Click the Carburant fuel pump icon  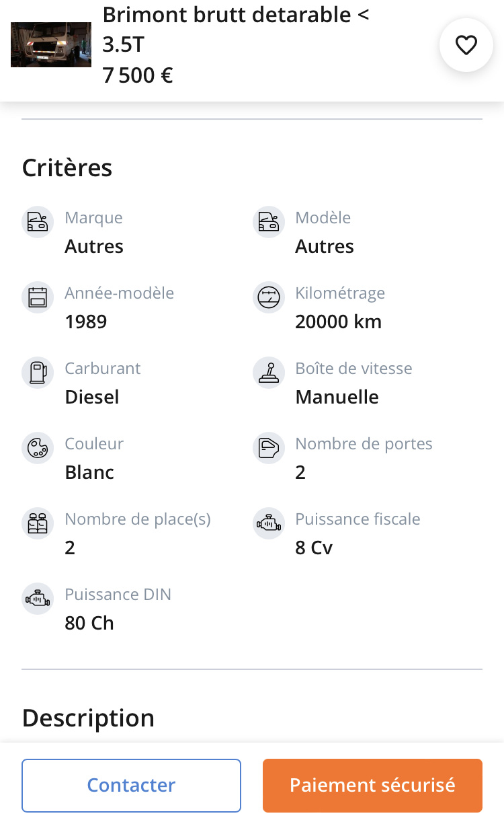point(38,373)
